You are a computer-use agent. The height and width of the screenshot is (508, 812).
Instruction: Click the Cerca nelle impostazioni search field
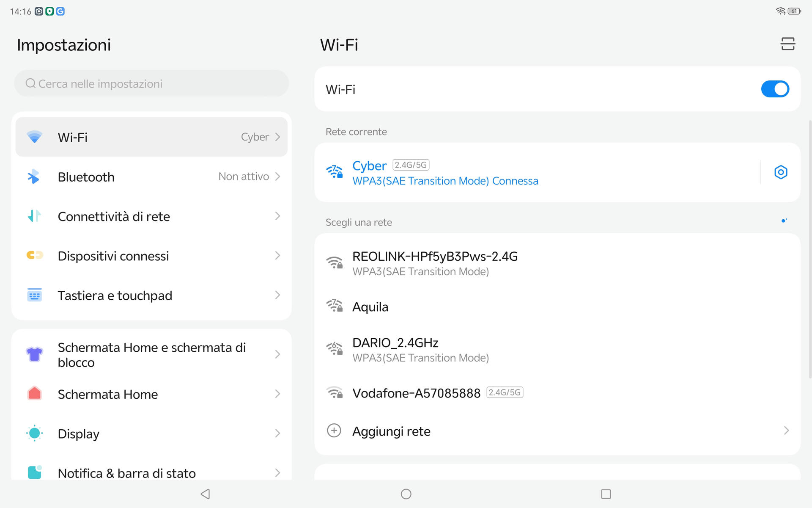(x=151, y=83)
